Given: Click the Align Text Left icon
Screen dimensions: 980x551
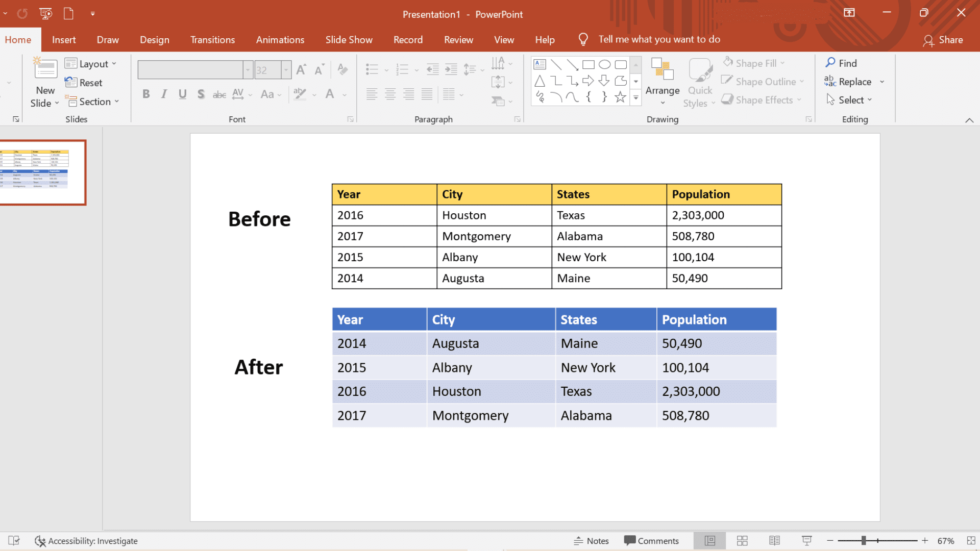Looking at the screenshot, I should point(371,93).
